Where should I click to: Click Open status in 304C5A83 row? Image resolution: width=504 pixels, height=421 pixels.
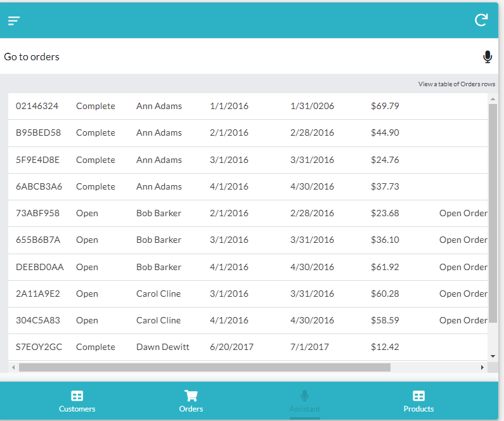point(87,320)
